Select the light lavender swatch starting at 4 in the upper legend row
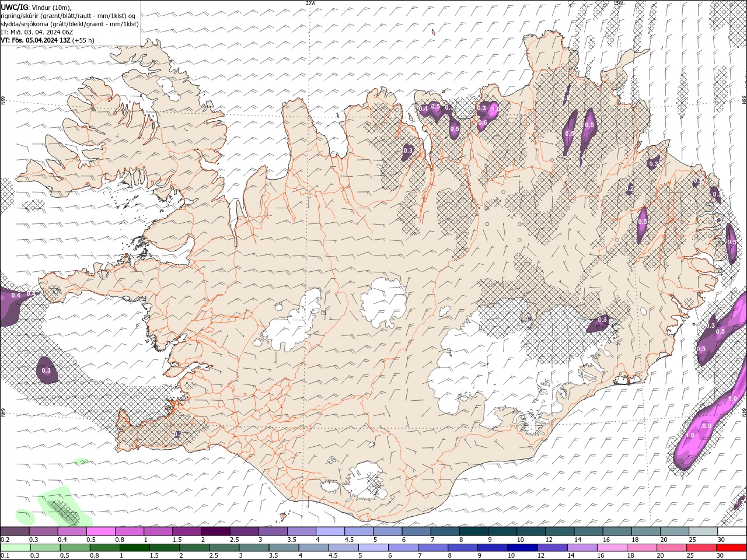The height and width of the screenshot is (560, 747). (330, 531)
